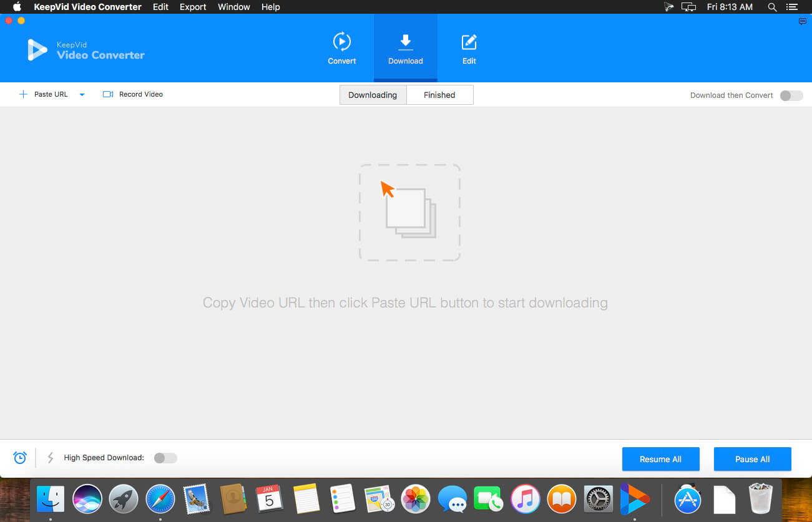Open Trash in the Dock
Viewport: 812px width, 522px height.
coord(761,499)
